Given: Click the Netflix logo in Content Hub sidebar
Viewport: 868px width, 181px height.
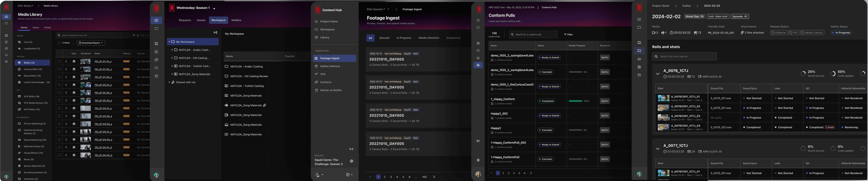Looking at the screenshot, I should click(318, 10).
